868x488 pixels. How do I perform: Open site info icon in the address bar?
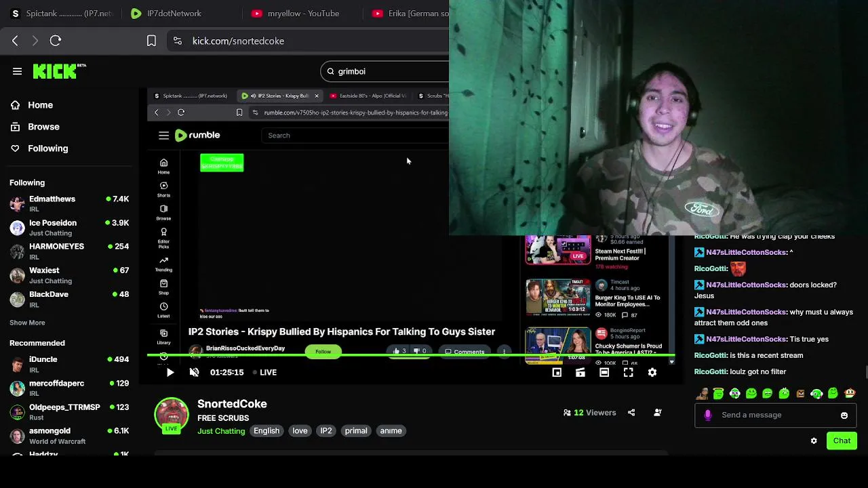[x=178, y=41]
